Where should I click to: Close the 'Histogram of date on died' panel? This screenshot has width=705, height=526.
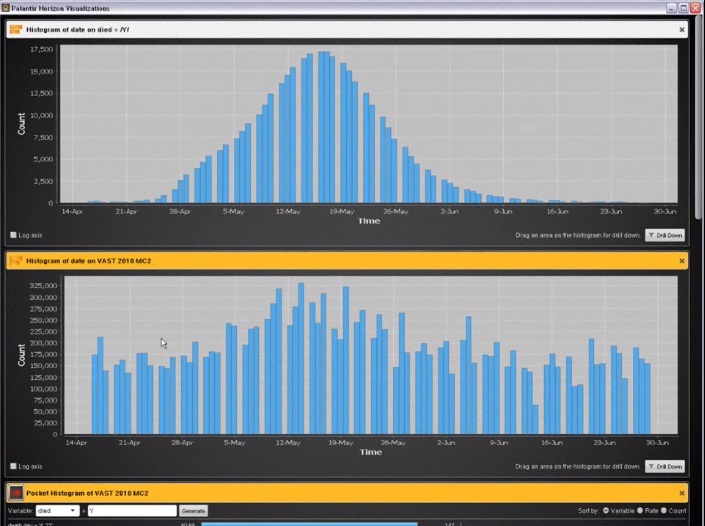682,30
